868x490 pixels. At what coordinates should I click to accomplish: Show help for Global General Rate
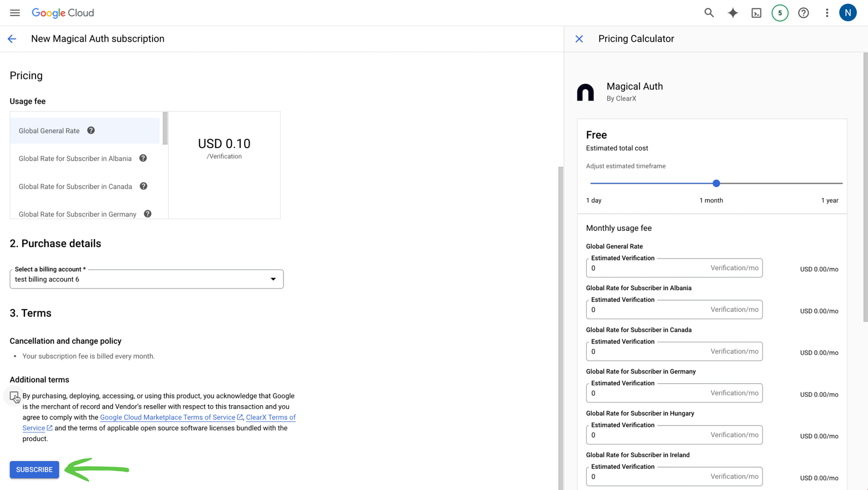pos(91,130)
